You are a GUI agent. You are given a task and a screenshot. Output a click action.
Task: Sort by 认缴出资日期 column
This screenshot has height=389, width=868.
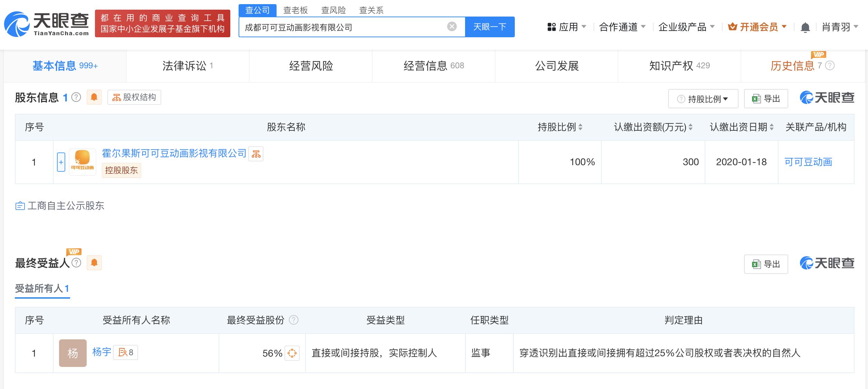[771, 127]
